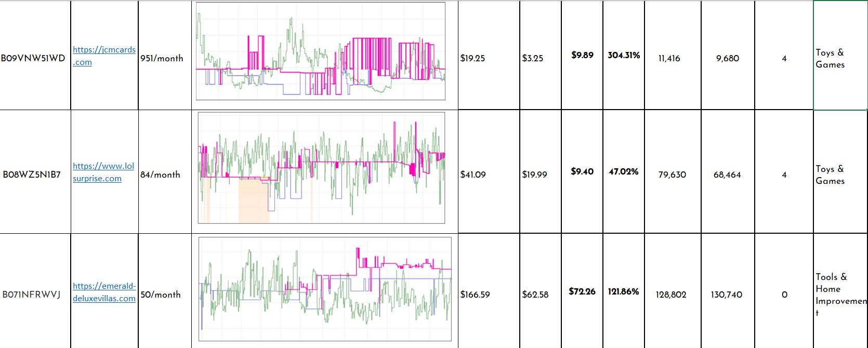Screen dimensions: 868x348
Task: Open the jcmcards.com link
Action: point(104,56)
